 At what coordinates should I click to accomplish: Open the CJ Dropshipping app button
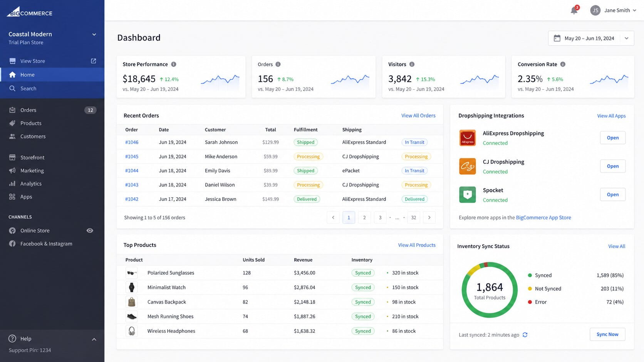click(612, 166)
